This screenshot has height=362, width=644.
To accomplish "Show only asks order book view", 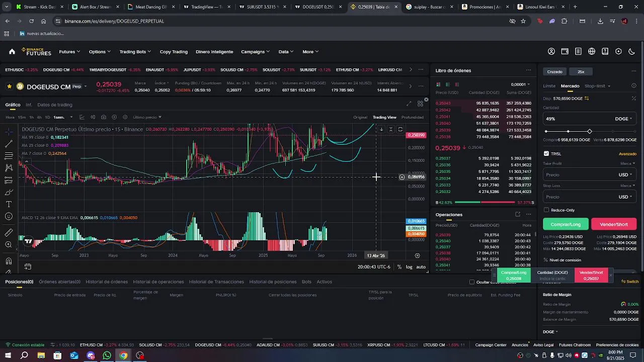I will click(457, 84).
